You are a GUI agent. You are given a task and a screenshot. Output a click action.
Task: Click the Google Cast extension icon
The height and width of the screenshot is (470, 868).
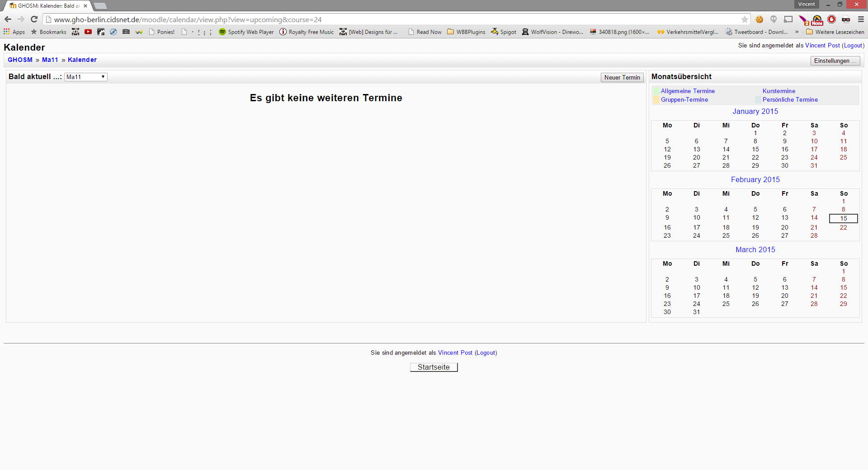click(x=788, y=19)
